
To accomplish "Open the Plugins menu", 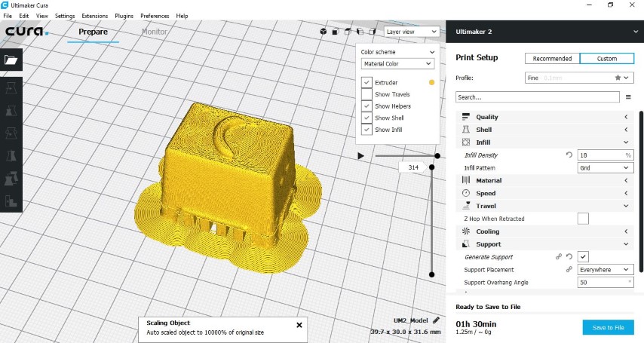I will click(124, 16).
